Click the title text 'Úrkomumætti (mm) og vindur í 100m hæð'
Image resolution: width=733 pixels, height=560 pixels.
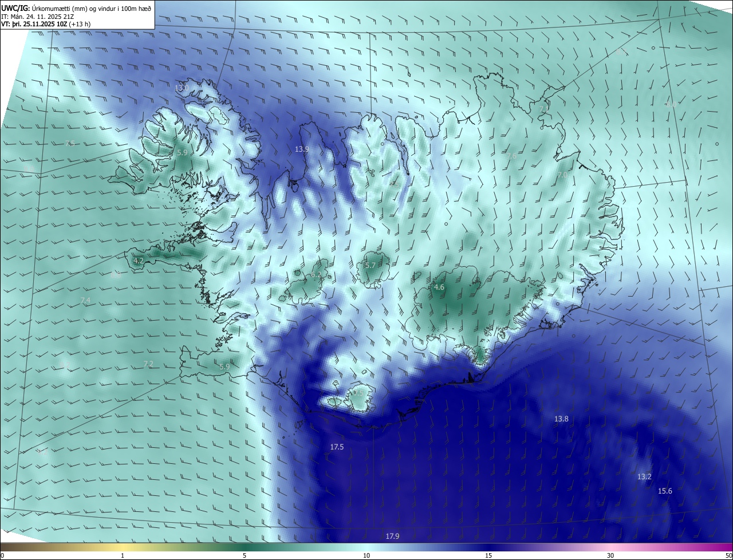point(91,8)
